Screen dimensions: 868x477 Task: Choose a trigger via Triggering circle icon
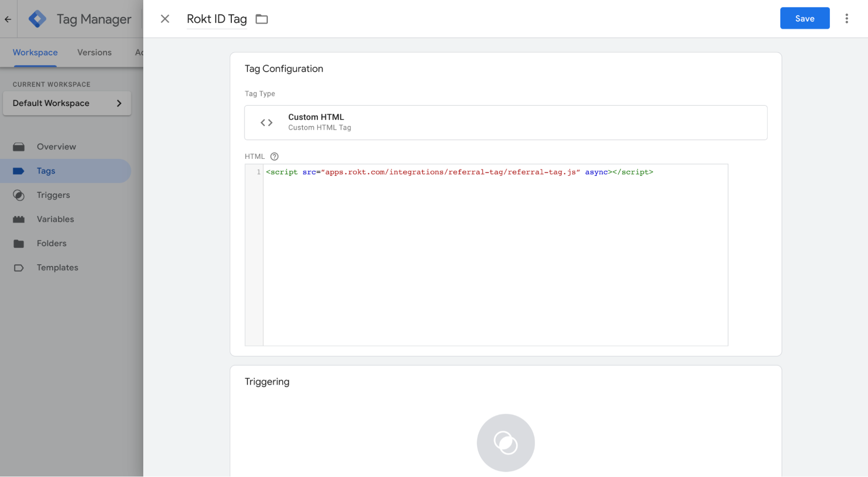click(x=505, y=443)
